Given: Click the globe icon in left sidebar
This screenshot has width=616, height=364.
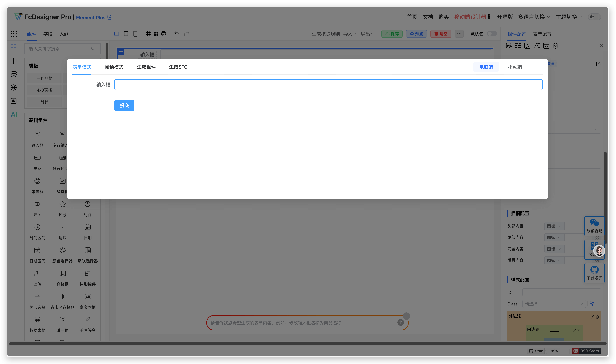Looking at the screenshot, I should pos(14,88).
